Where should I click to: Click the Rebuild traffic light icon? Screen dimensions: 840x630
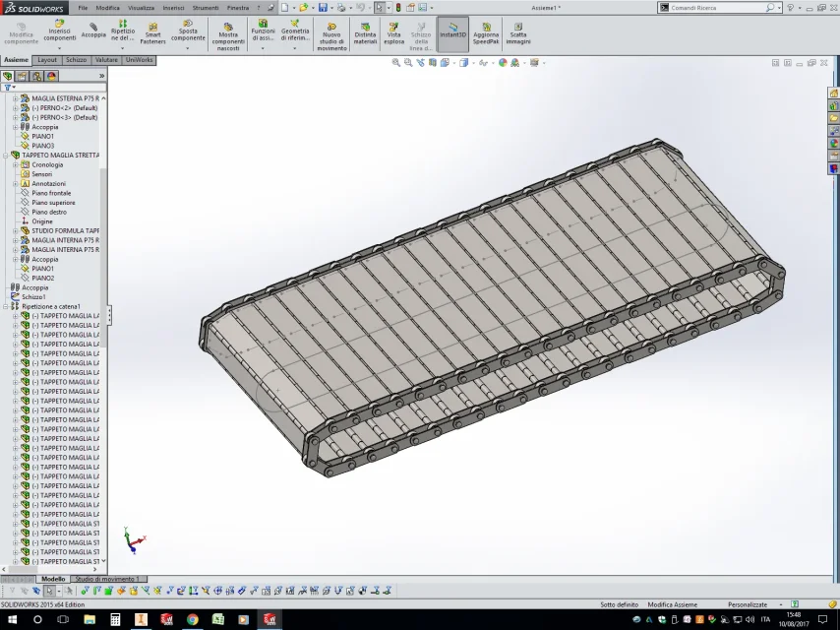tap(398, 8)
